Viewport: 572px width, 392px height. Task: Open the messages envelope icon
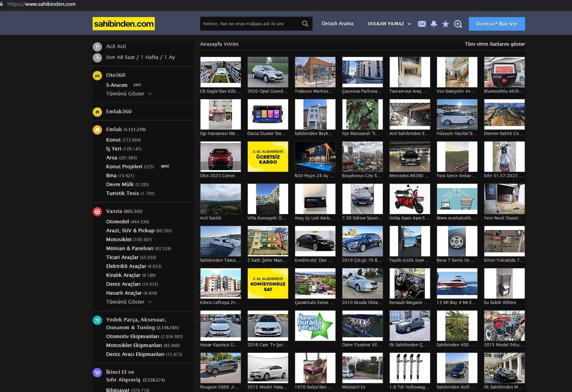(x=422, y=24)
